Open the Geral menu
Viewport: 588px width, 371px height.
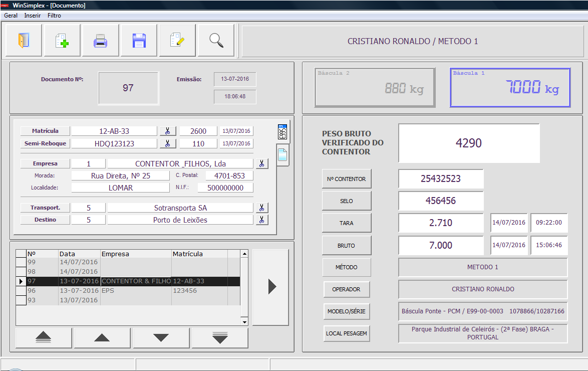(x=11, y=16)
